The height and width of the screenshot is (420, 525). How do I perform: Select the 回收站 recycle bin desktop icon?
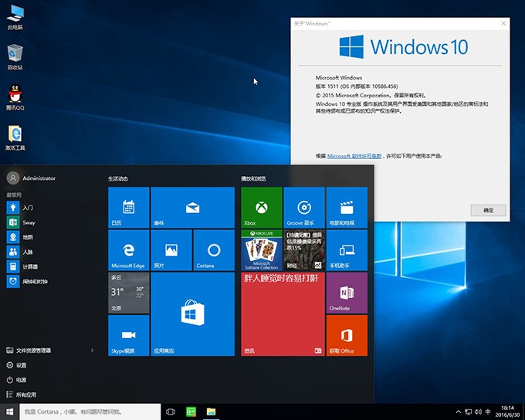(15, 56)
